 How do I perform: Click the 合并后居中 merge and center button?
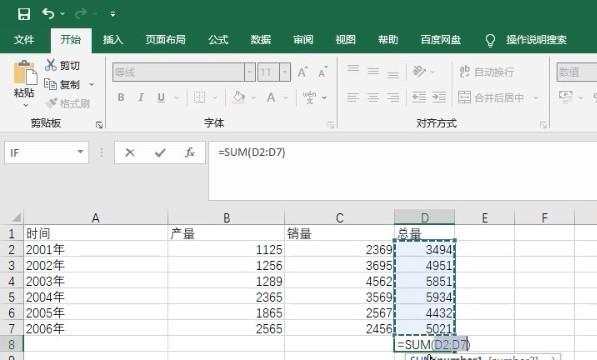(491, 97)
